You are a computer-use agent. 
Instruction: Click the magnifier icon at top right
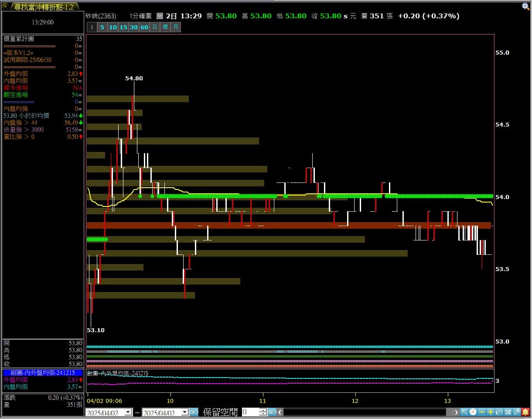point(526,6)
